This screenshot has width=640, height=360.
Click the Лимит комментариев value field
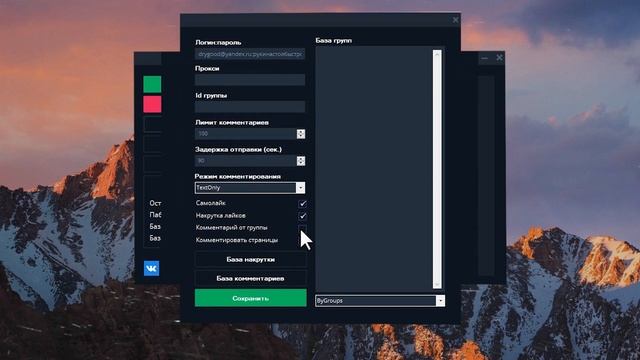click(246, 134)
